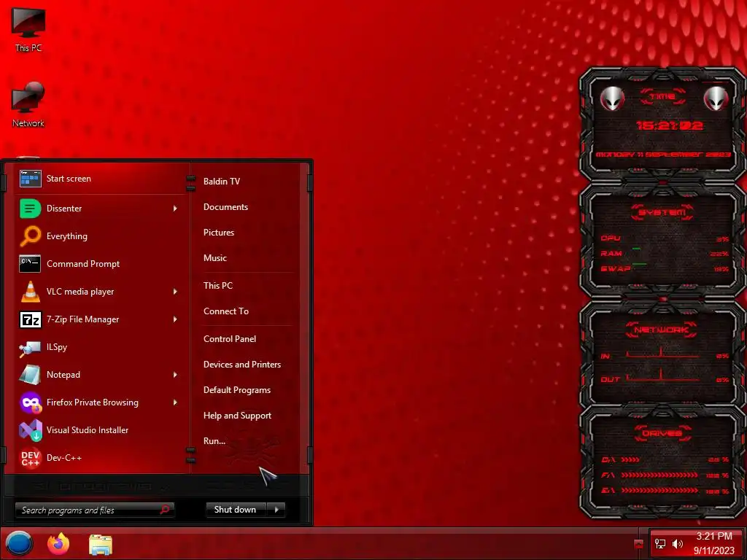
Task: Click the network tray icon
Action: (x=659, y=544)
